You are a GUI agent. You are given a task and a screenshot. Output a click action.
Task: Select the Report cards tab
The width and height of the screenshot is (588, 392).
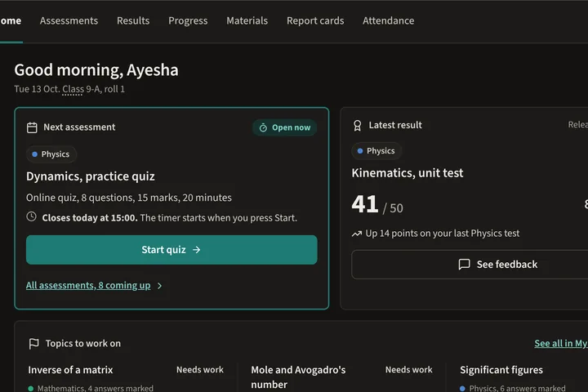pos(315,20)
